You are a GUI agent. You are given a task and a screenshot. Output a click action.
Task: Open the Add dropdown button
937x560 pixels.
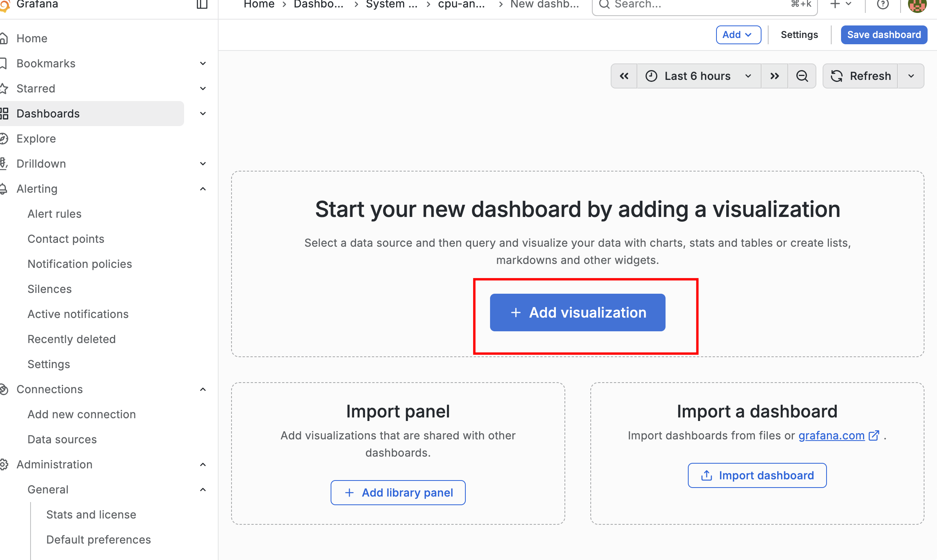[x=738, y=35]
